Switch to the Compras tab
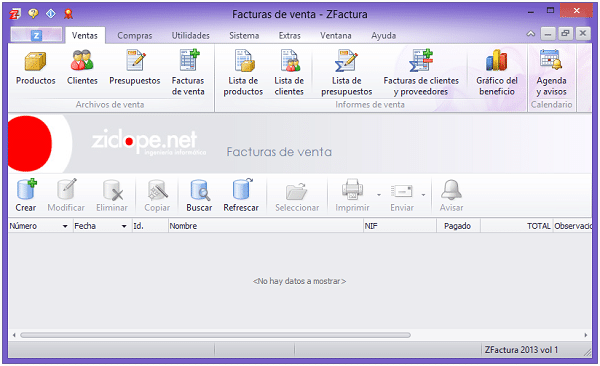This screenshot has height=366, width=600. tap(135, 36)
